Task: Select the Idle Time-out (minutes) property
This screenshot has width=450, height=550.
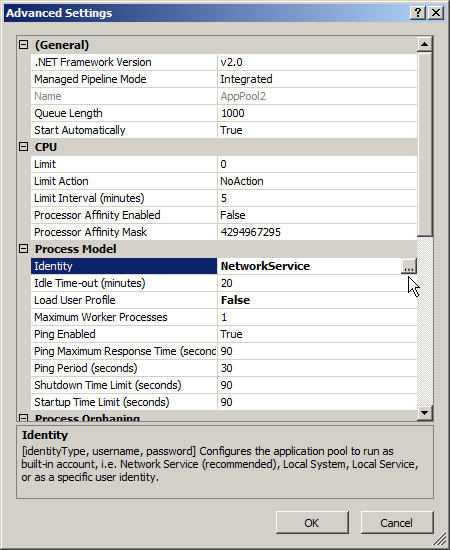Action: click(x=124, y=283)
